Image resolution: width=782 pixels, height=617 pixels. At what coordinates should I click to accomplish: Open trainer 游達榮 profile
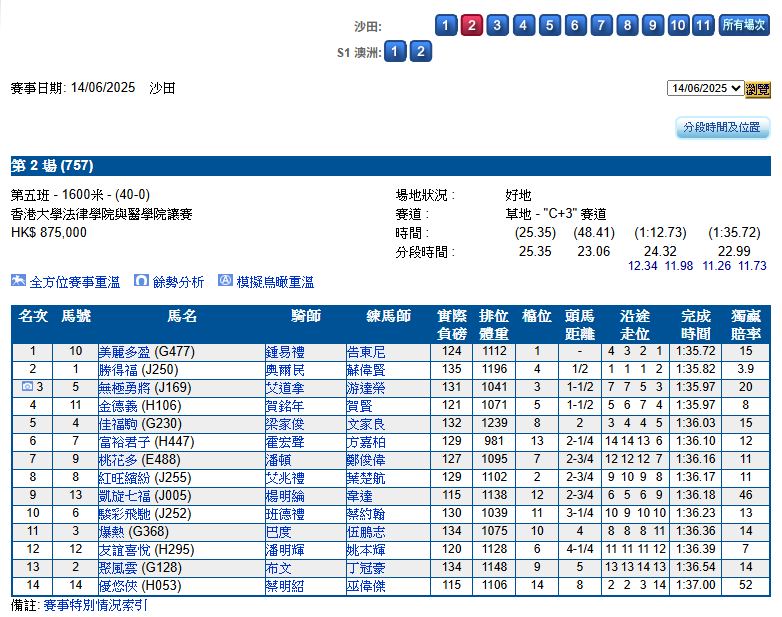pos(366,388)
